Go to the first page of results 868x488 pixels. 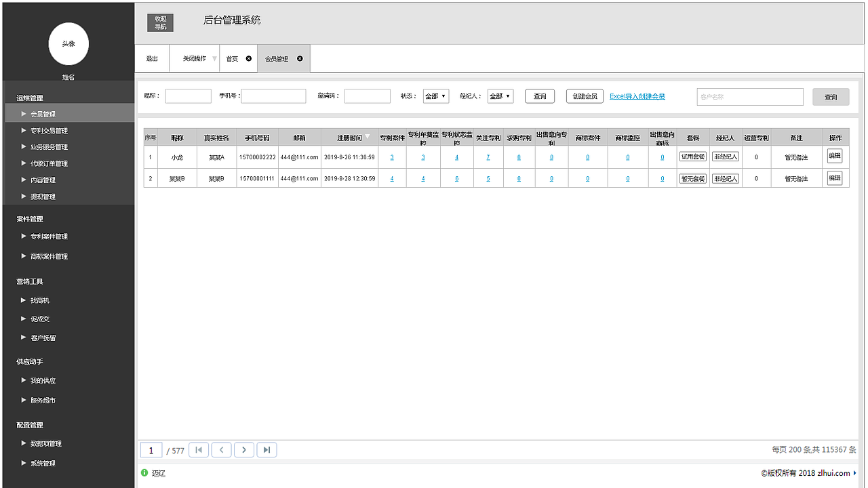pyautogui.click(x=199, y=449)
